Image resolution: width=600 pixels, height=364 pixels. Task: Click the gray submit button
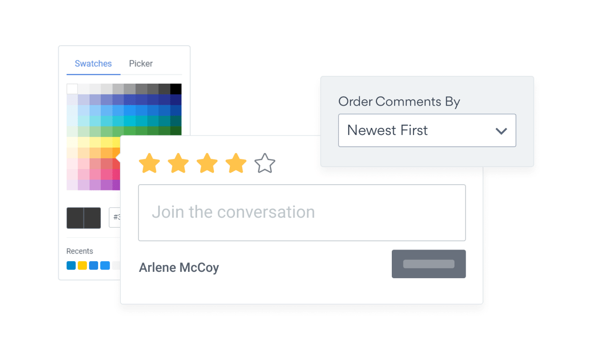tap(429, 264)
